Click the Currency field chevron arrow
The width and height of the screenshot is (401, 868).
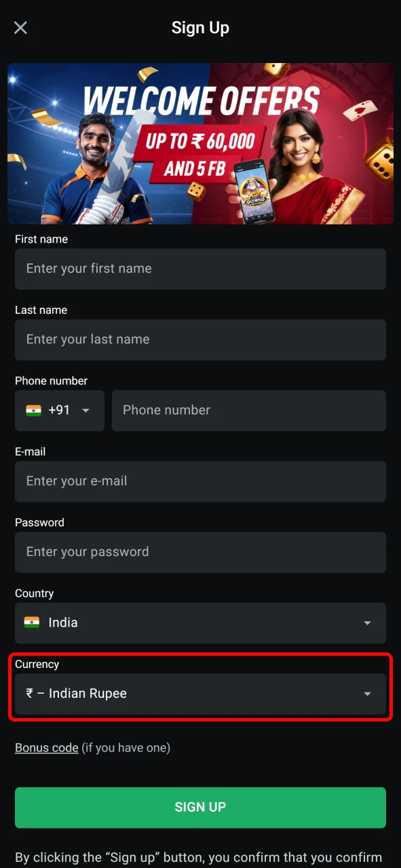tap(367, 693)
